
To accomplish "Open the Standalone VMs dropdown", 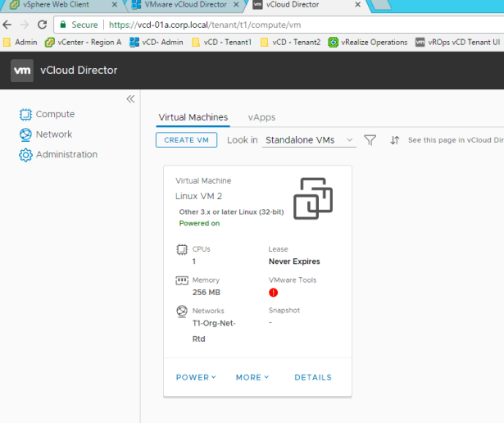I will pyautogui.click(x=310, y=140).
